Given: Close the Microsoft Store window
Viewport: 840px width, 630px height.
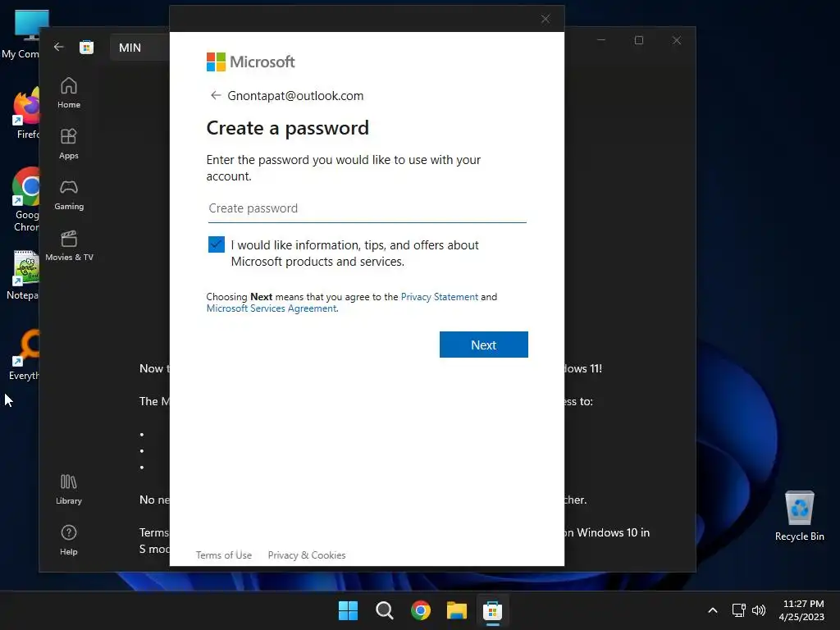Looking at the screenshot, I should pos(677,40).
